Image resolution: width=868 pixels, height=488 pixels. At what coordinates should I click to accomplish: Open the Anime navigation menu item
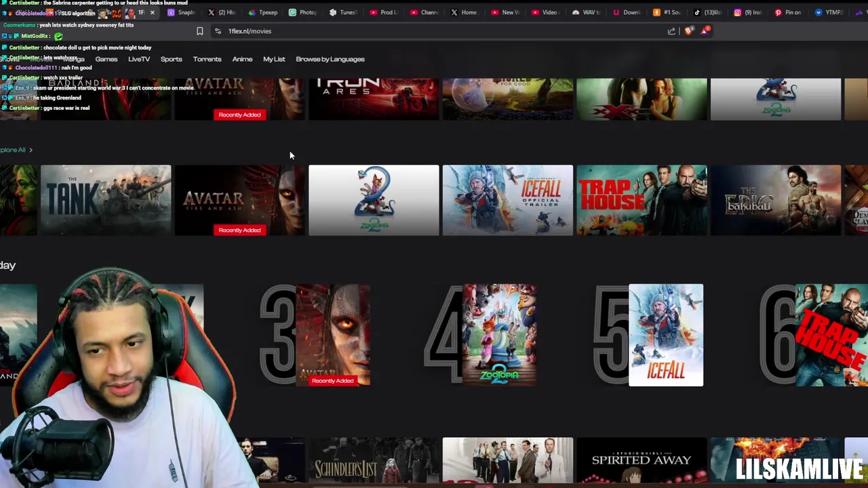tap(242, 59)
